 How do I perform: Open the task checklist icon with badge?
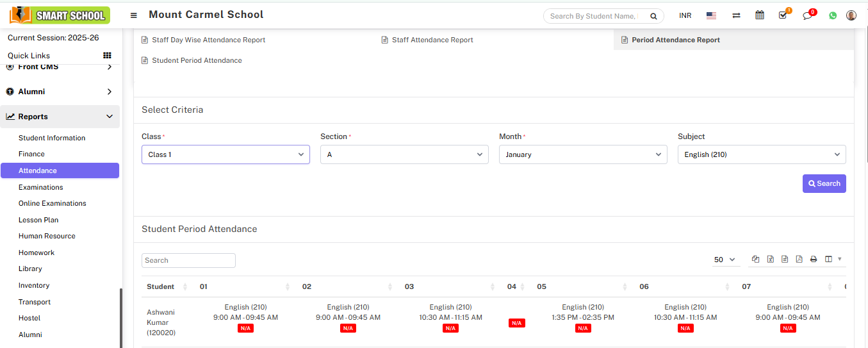pyautogui.click(x=783, y=15)
